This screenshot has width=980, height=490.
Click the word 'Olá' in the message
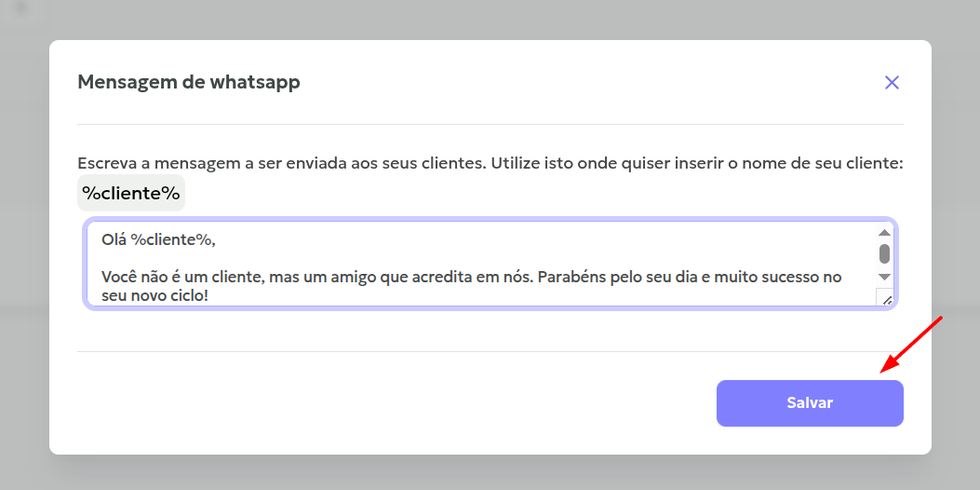coord(114,240)
